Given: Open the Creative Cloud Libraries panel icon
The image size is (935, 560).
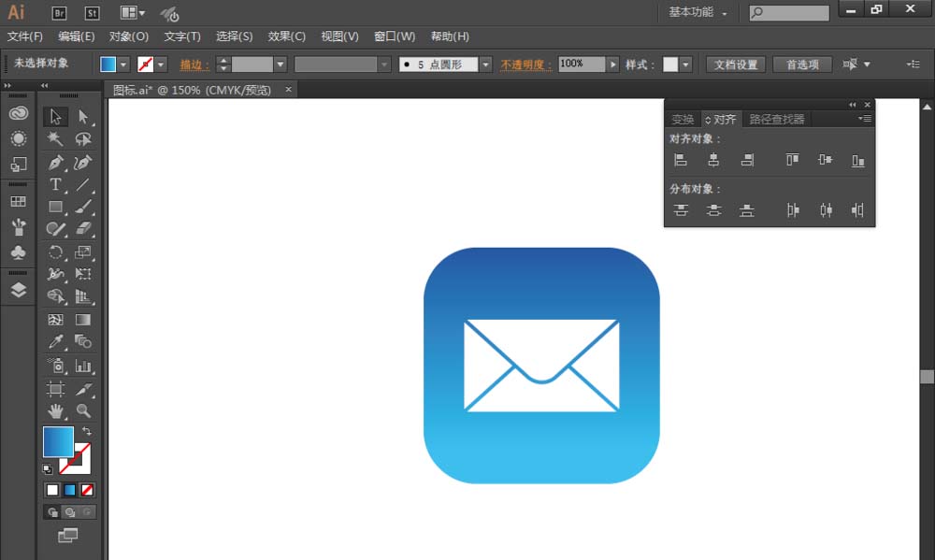Looking at the screenshot, I should pyautogui.click(x=19, y=113).
